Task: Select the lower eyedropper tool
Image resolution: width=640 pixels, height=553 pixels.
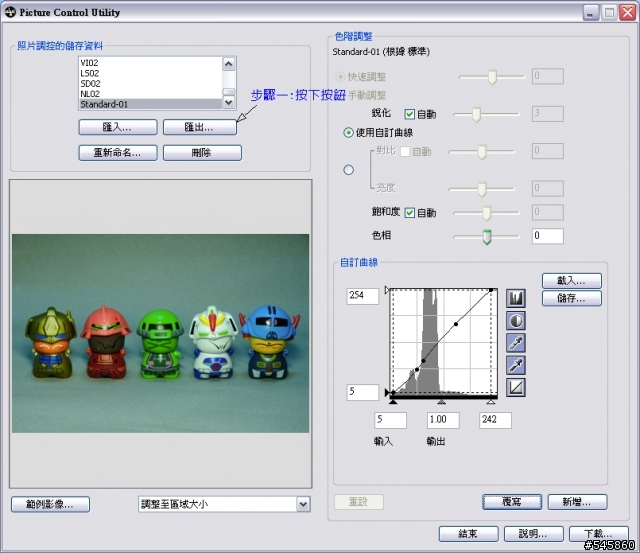Action: tap(516, 365)
